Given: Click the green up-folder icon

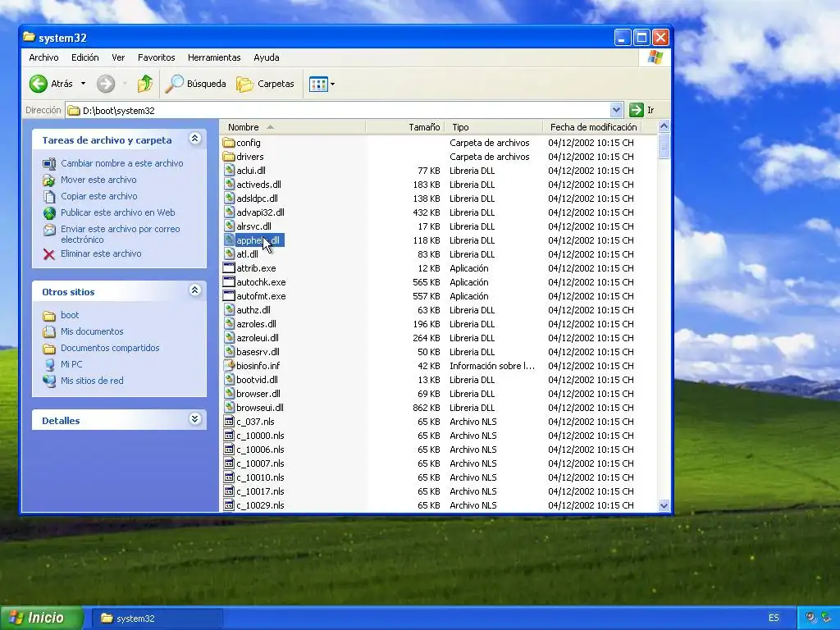Looking at the screenshot, I should 144,84.
